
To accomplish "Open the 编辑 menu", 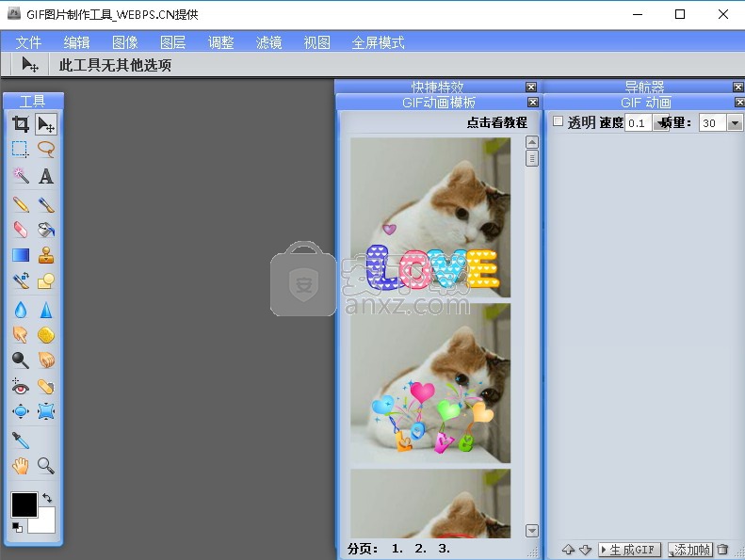I will (x=76, y=42).
